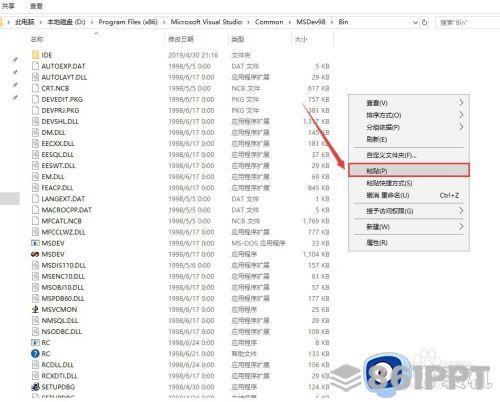This screenshot has width=500, height=402.
Task: Click the MSDEV application icon
Action: (35, 254)
